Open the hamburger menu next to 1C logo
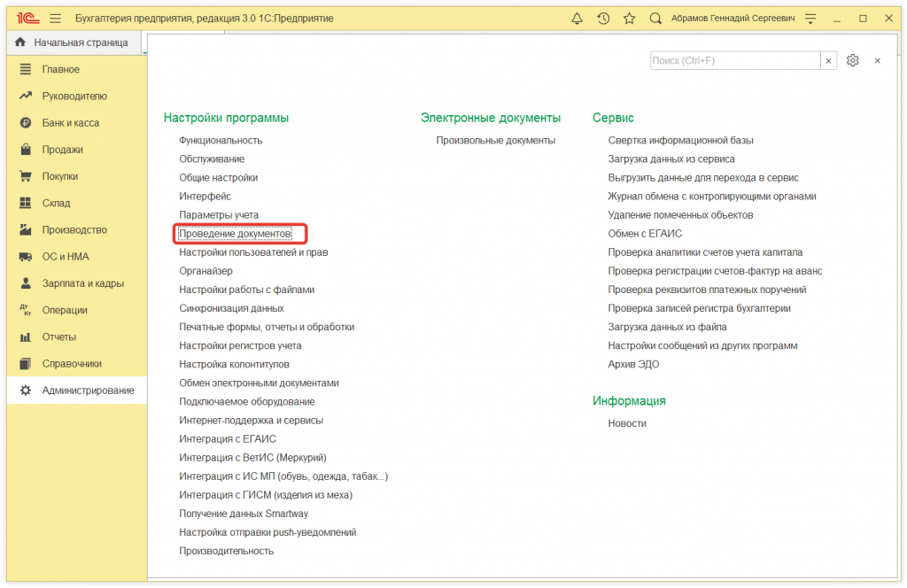The width and height of the screenshot is (907, 588). 54,17
